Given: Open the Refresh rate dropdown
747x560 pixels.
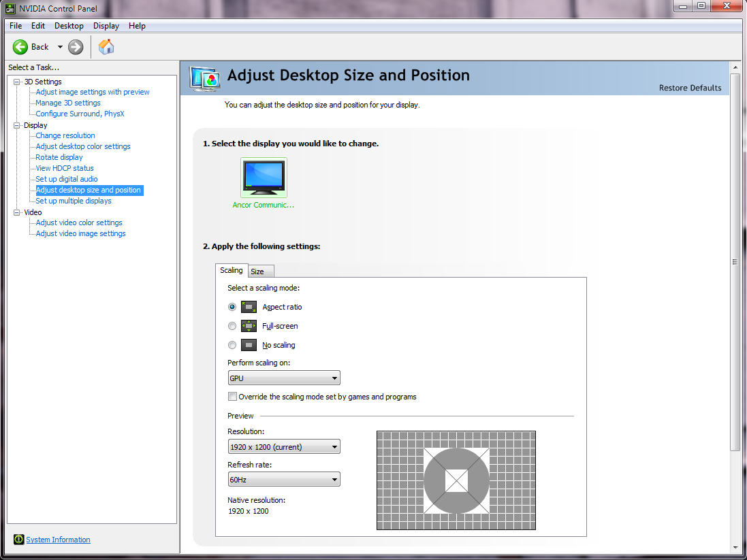Looking at the screenshot, I should tap(284, 480).
